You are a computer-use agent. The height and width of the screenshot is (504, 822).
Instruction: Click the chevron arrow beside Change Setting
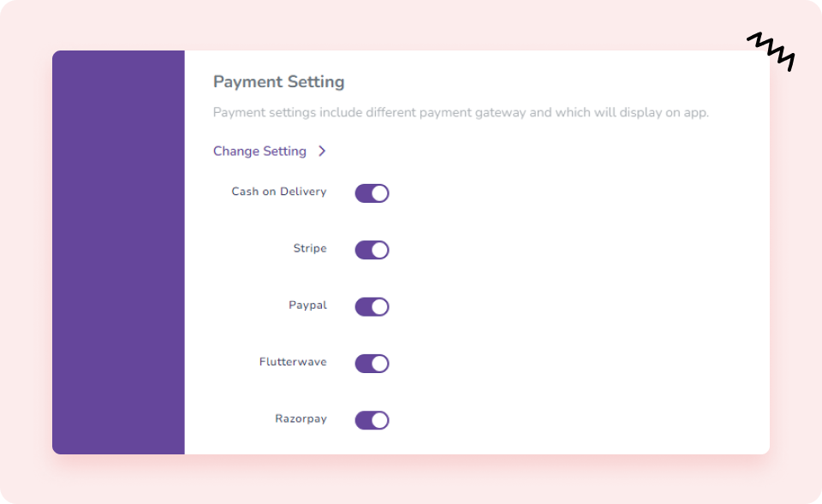point(322,151)
